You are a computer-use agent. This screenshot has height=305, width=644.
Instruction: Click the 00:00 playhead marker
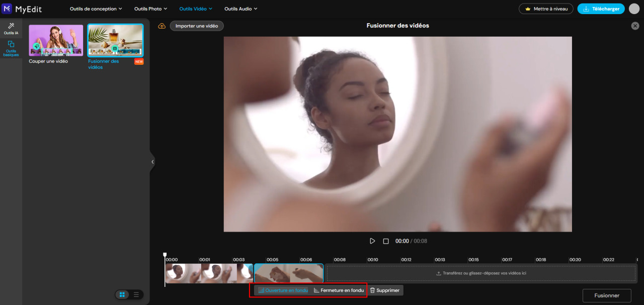click(165, 256)
